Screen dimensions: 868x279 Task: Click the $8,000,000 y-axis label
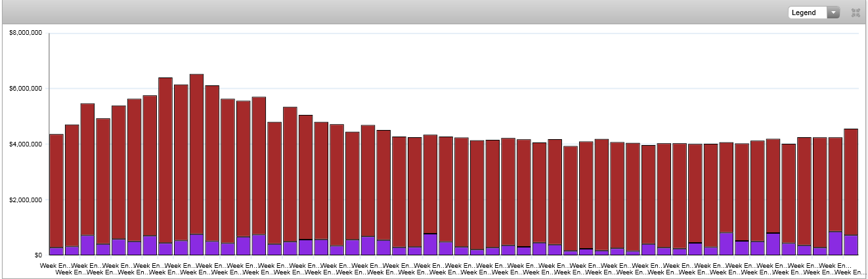pos(26,33)
